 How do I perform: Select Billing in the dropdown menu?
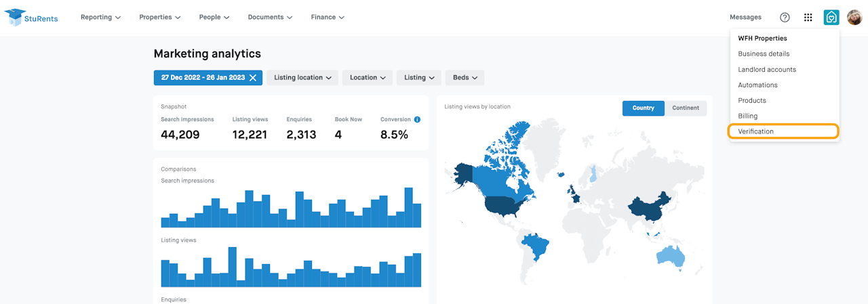pos(747,116)
